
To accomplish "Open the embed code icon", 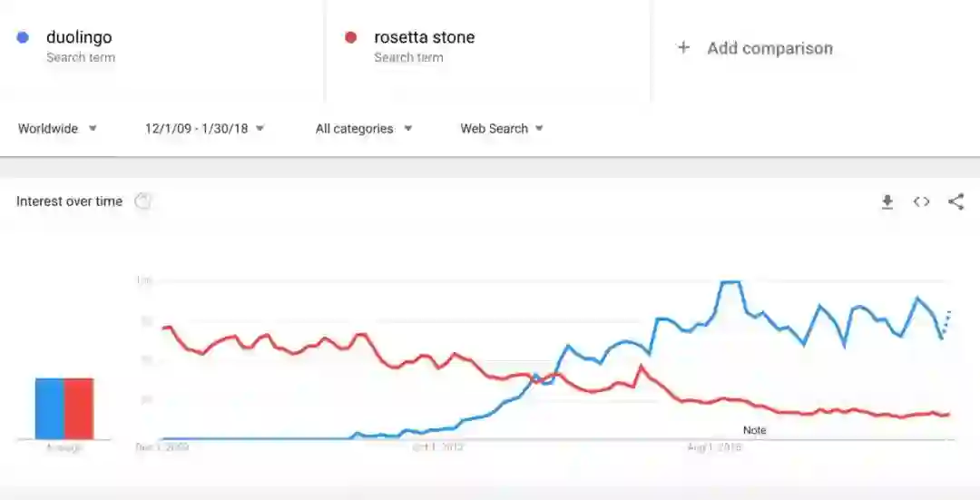I will click(x=921, y=201).
